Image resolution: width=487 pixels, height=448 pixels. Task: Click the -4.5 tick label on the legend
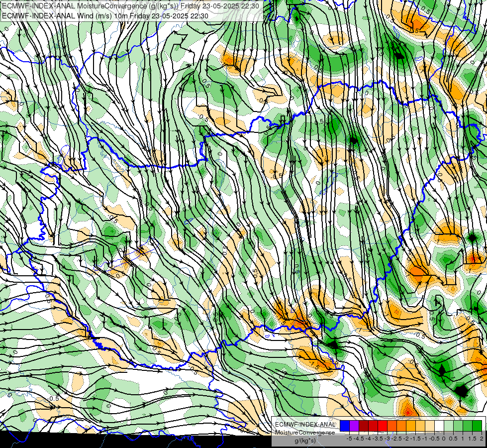(x=359, y=439)
